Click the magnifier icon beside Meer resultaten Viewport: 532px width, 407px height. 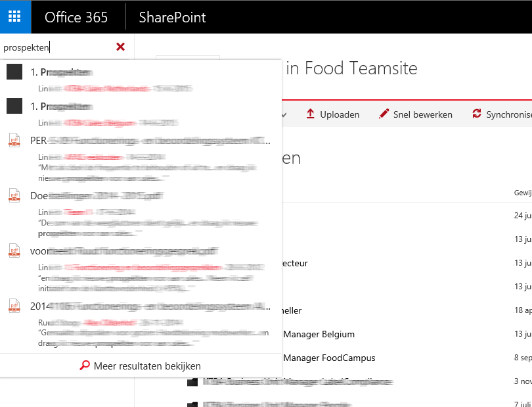click(85, 366)
